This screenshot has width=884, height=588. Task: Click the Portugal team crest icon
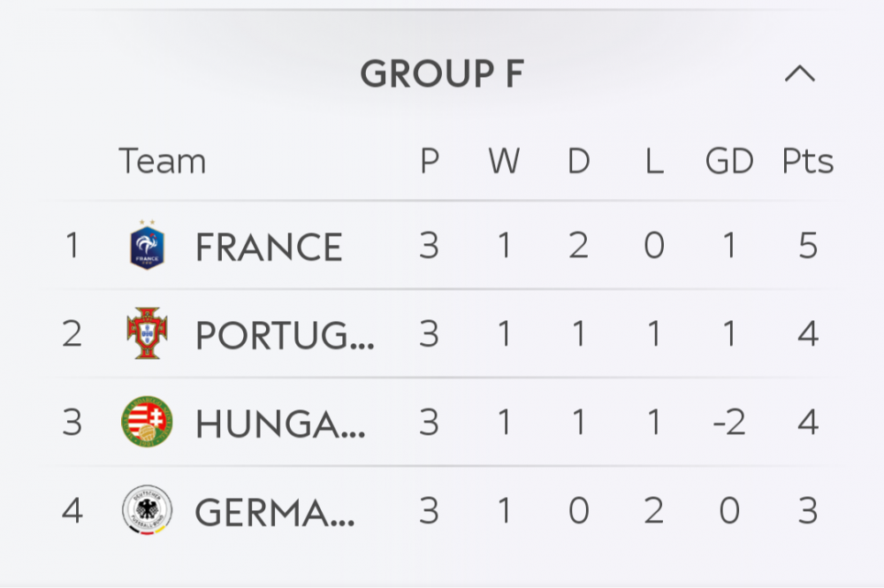[147, 333]
